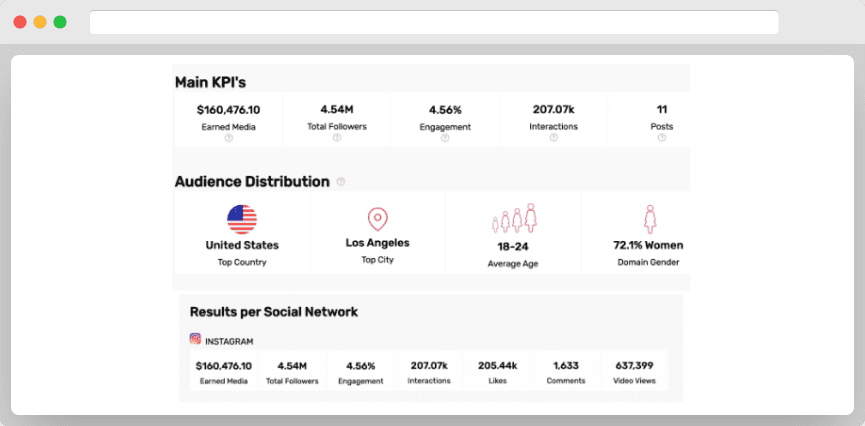
Task: Click the 4.54M Total Followers main KPI
Action: [x=337, y=110]
